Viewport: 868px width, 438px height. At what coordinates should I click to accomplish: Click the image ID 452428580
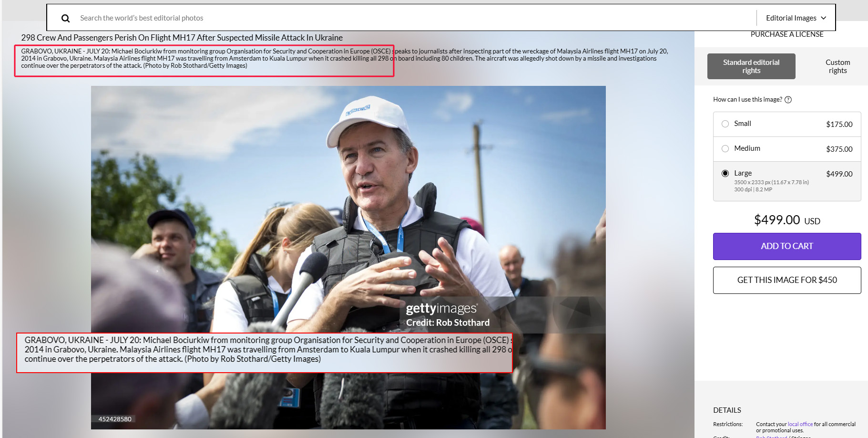coord(115,419)
